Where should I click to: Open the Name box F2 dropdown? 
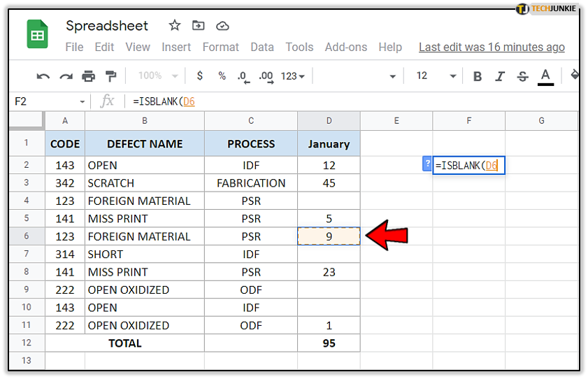[x=82, y=101]
